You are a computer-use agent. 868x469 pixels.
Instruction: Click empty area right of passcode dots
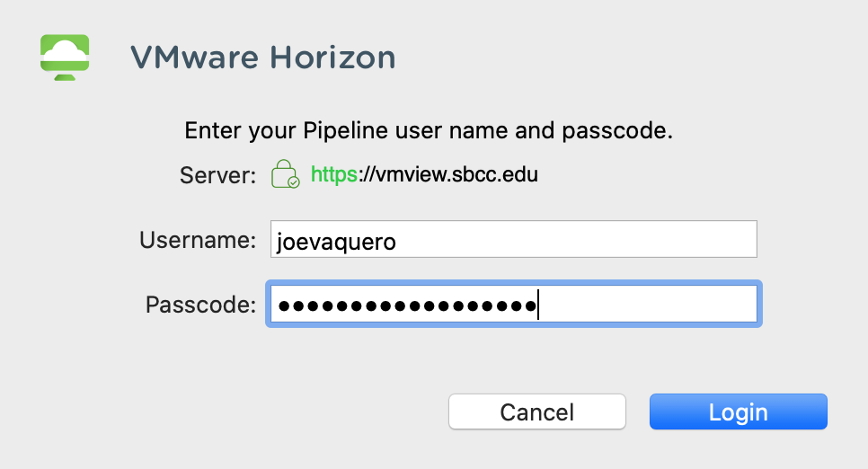pyautogui.click(x=647, y=305)
